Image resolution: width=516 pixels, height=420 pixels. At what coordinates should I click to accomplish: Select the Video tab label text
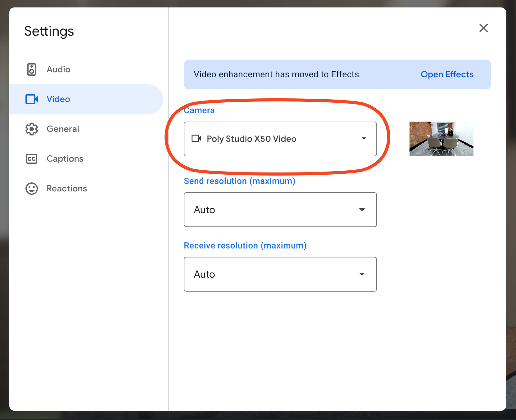point(58,99)
